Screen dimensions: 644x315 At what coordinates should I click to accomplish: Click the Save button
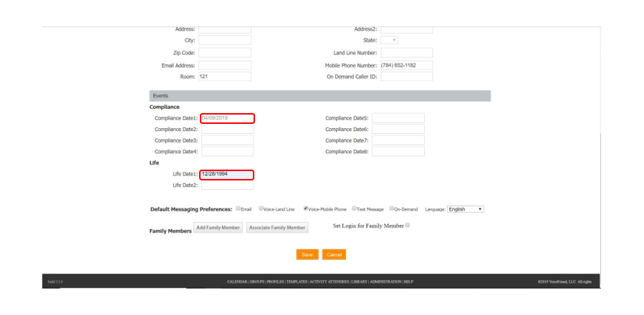pos(307,255)
